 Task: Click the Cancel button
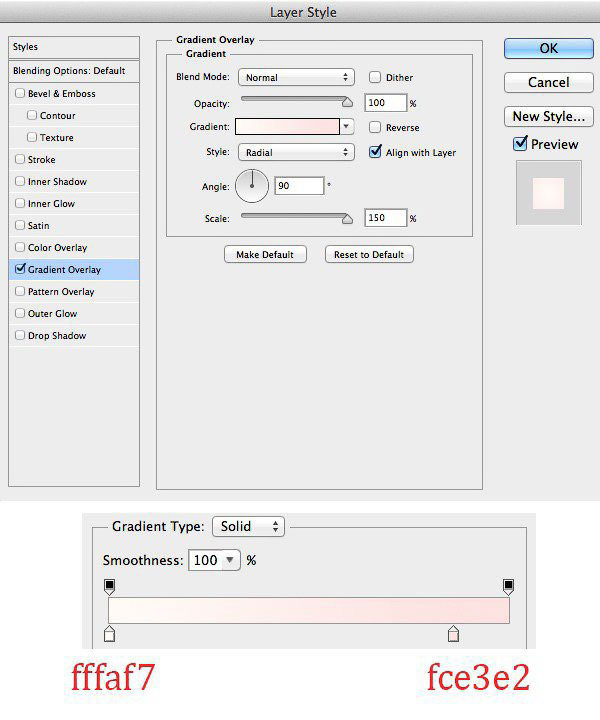coord(549,82)
